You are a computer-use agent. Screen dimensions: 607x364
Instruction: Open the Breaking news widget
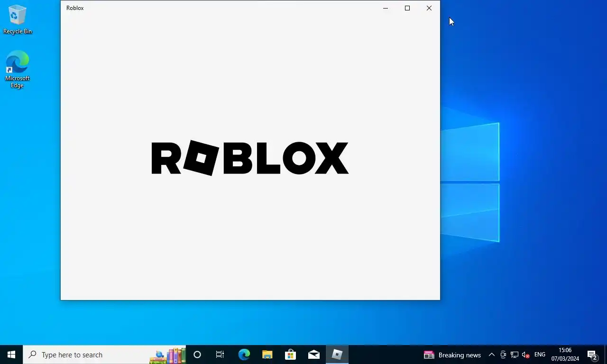(x=452, y=355)
